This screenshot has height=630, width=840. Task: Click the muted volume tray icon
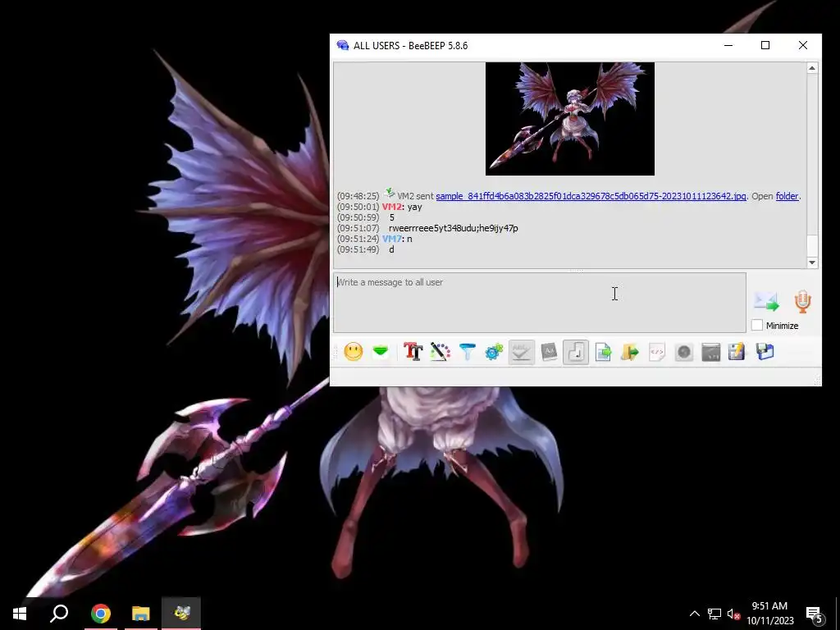coord(733,614)
